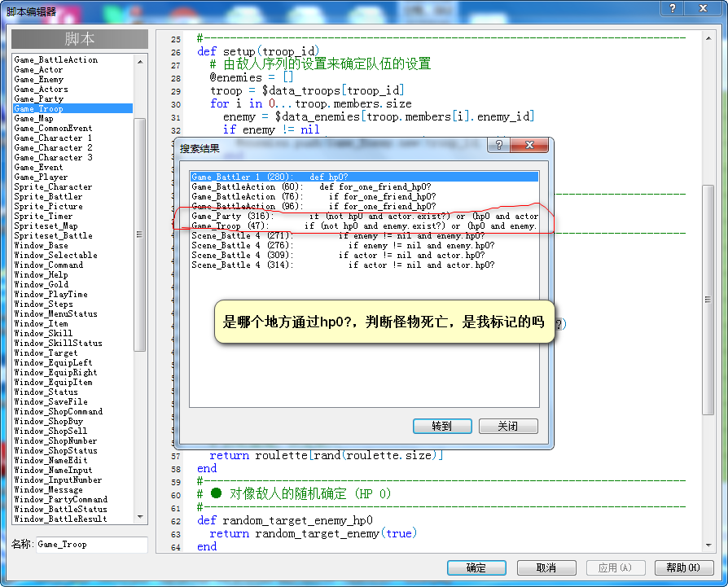Select Game_Map in the script list

[x=34, y=118]
